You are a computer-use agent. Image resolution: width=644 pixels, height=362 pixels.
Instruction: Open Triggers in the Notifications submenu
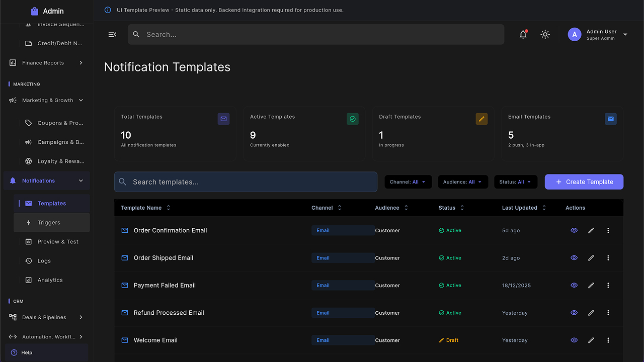pyautogui.click(x=49, y=223)
